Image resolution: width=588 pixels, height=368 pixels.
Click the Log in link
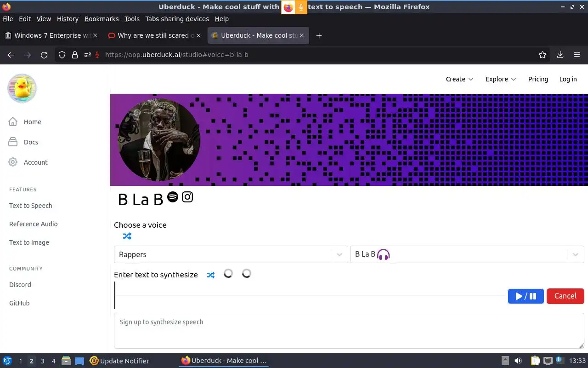(x=568, y=79)
